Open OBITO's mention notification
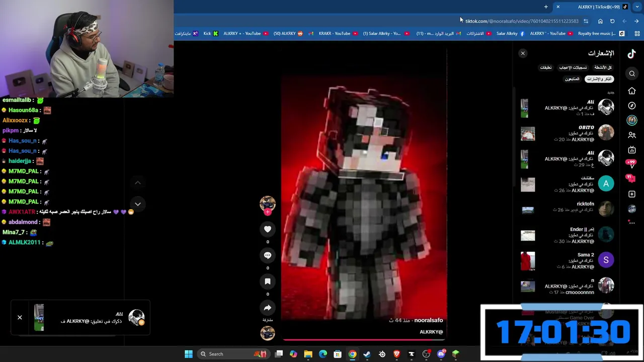The image size is (644, 362). [x=567, y=133]
